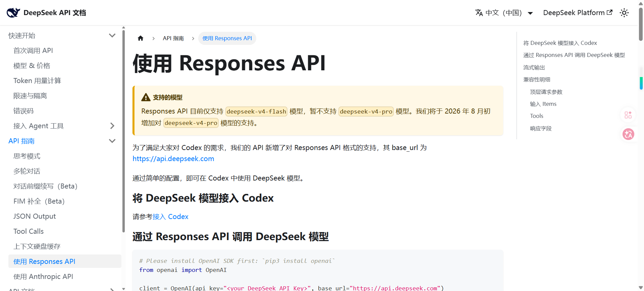Select API 指南 in sidebar

click(21, 141)
